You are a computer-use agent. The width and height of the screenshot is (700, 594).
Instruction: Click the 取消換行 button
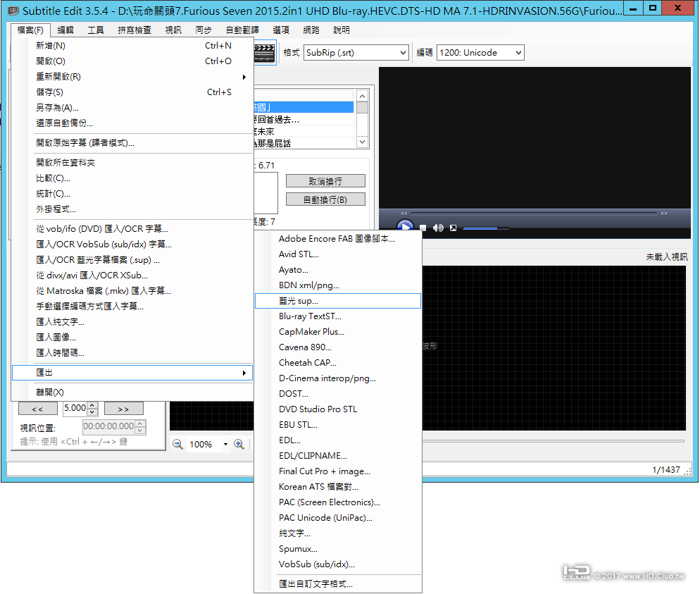click(x=325, y=181)
